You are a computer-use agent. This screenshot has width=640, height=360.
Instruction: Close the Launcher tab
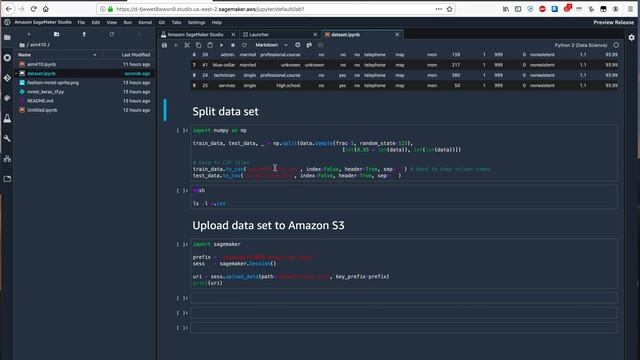(315, 35)
